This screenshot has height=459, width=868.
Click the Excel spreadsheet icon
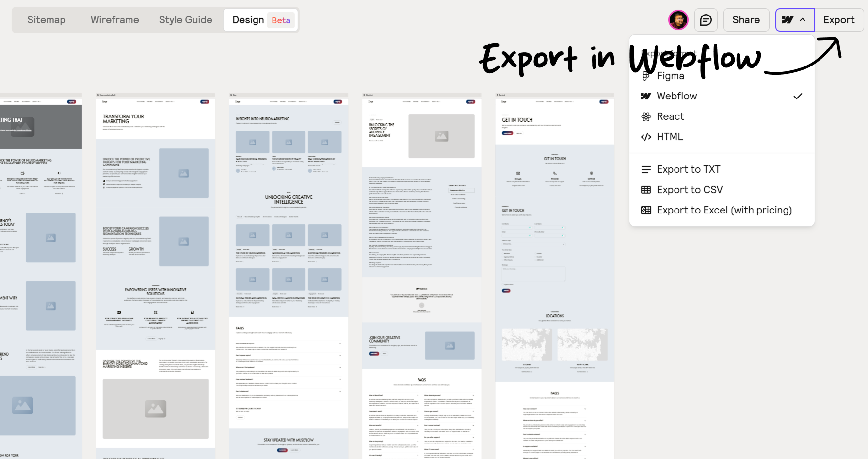point(646,210)
